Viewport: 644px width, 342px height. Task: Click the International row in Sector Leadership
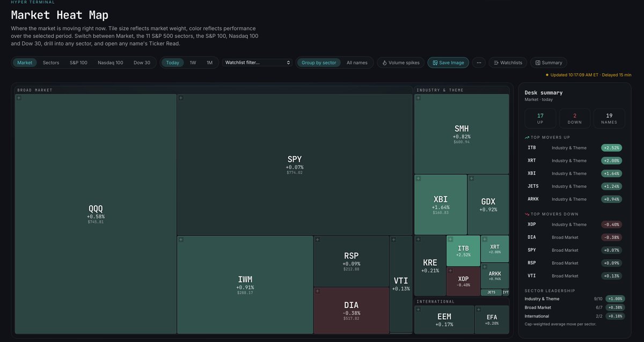[x=575, y=316]
